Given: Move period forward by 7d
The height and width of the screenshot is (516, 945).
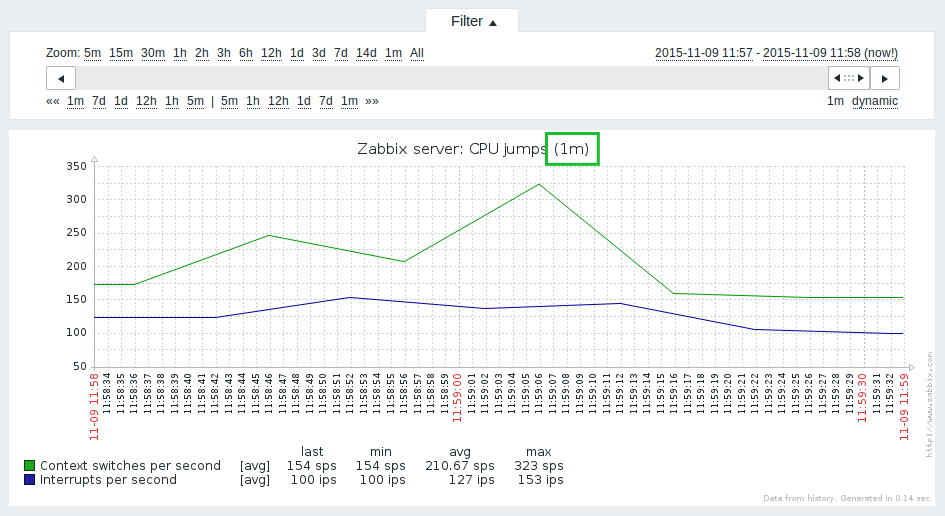Looking at the screenshot, I should click(325, 101).
